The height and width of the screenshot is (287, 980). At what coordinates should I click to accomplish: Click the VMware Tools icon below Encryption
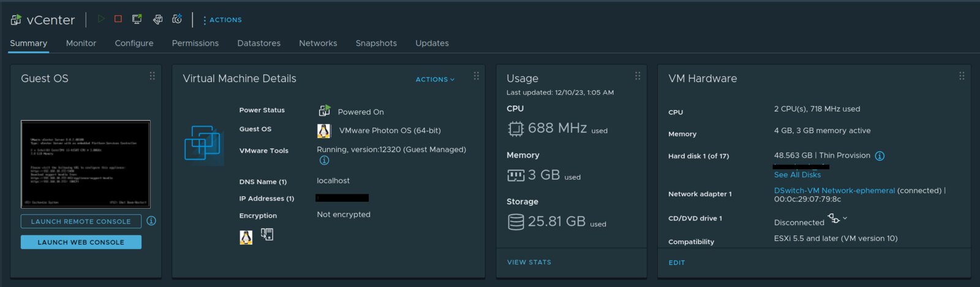point(267,234)
